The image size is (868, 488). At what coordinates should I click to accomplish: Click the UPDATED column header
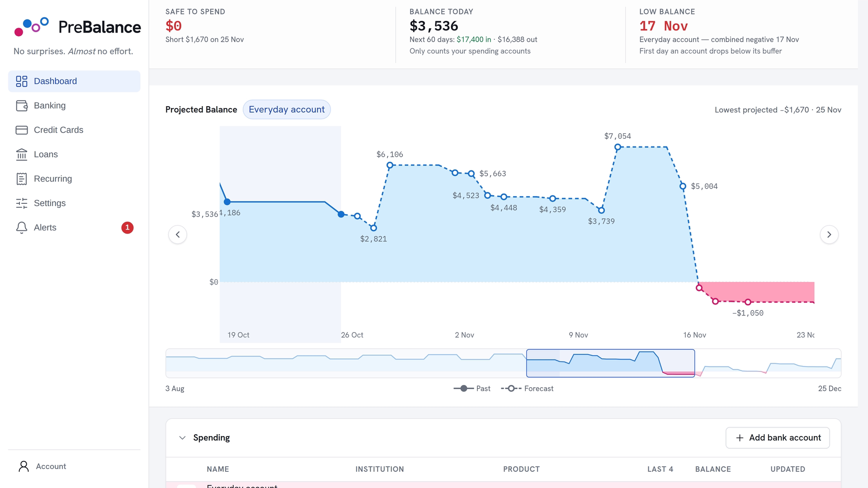click(788, 469)
